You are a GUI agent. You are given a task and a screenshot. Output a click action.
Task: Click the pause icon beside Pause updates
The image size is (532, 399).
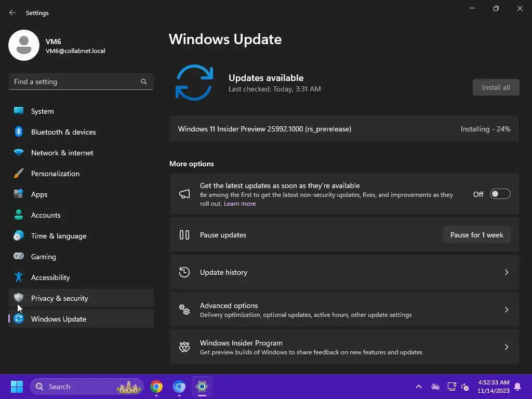tap(184, 235)
